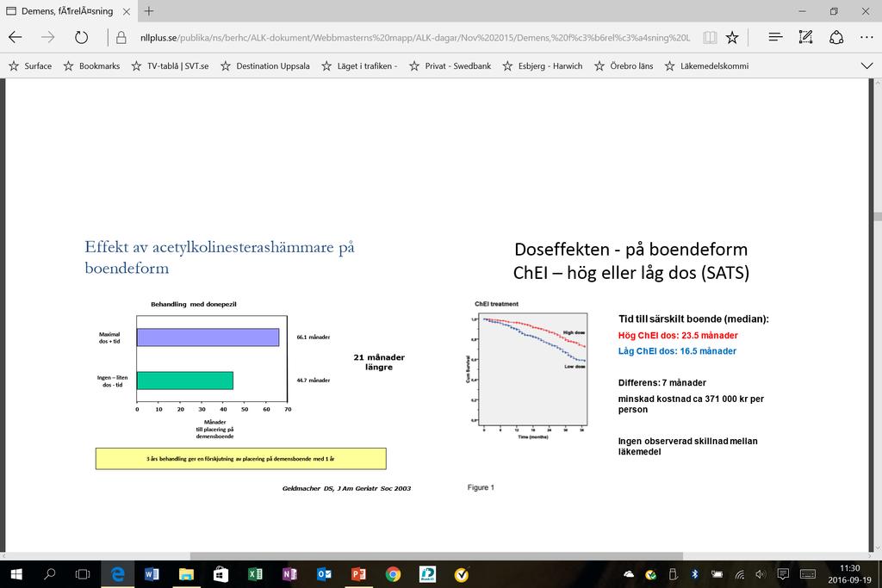This screenshot has height=588, width=882.
Task: Click the purple 'Maximal dos + tid' bar
Action: (x=208, y=337)
